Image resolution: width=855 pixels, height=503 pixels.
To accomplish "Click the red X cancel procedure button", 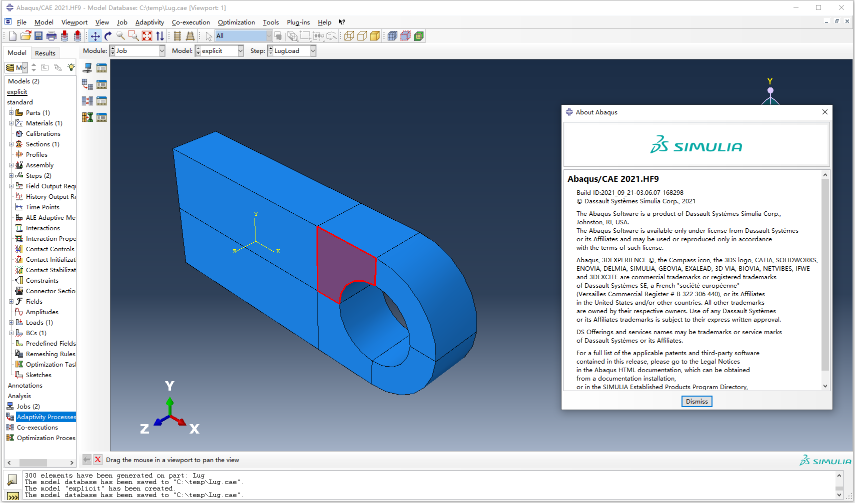I will pos(98,460).
